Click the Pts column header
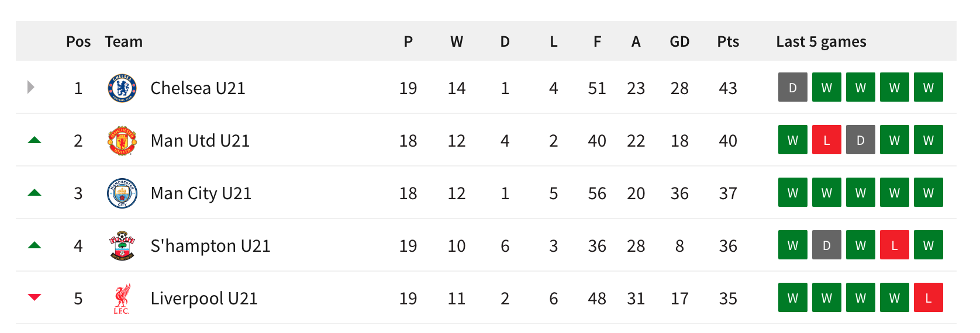The height and width of the screenshot is (333, 980). (728, 41)
